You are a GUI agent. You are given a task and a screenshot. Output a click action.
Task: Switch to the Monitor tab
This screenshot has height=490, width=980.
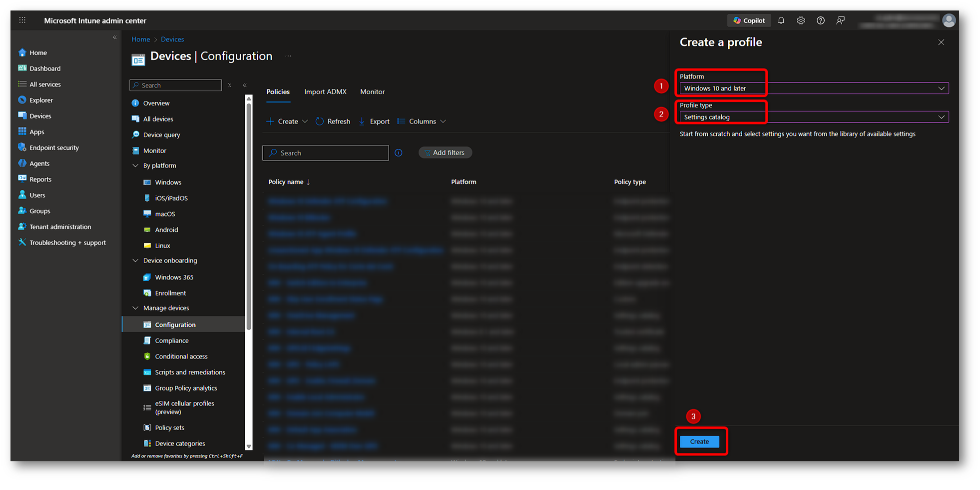tap(372, 92)
